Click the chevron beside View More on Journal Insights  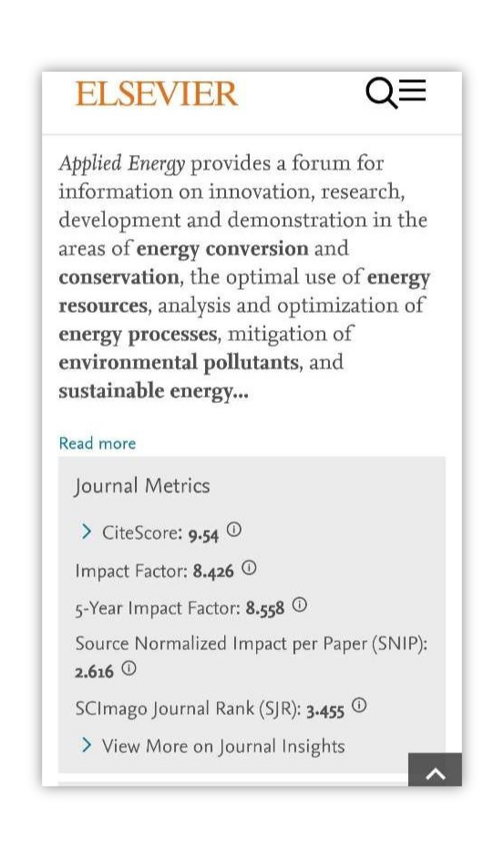(x=87, y=745)
